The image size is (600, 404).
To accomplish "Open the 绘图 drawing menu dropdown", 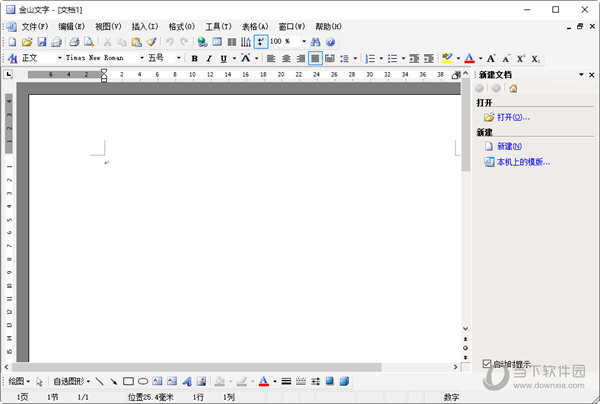I will pyautogui.click(x=19, y=381).
